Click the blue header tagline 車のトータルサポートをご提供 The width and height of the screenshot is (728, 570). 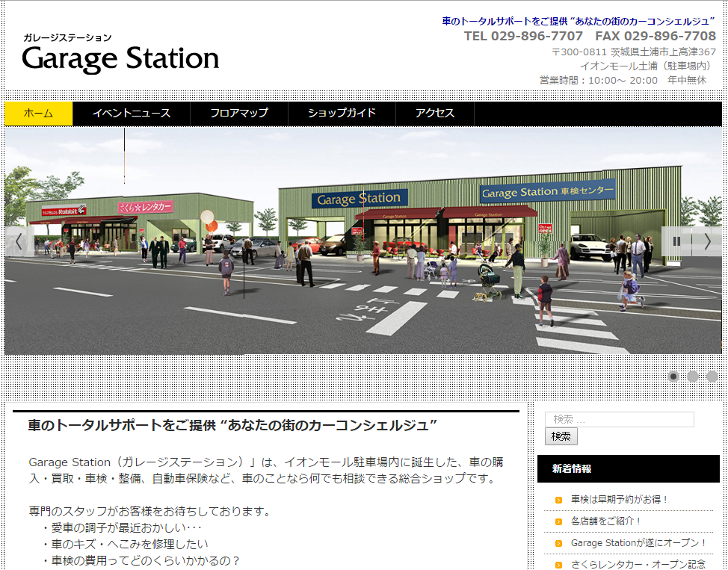[579, 22]
